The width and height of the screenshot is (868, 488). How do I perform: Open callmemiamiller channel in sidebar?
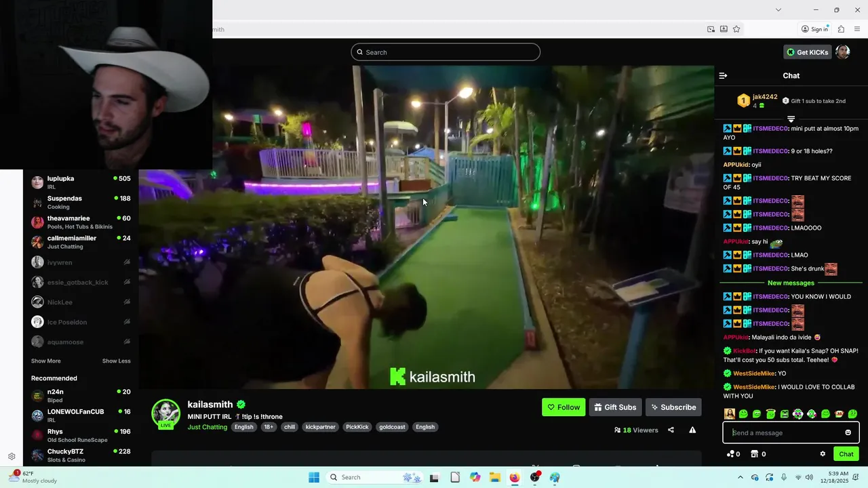tap(81, 242)
